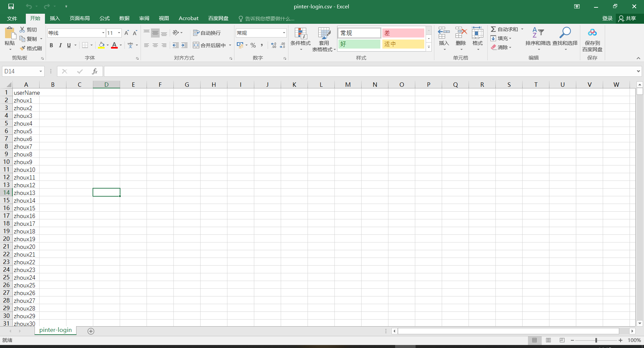Screen dimensions: 644x348
Task: Expand the formula bar
Action: pos(638,71)
